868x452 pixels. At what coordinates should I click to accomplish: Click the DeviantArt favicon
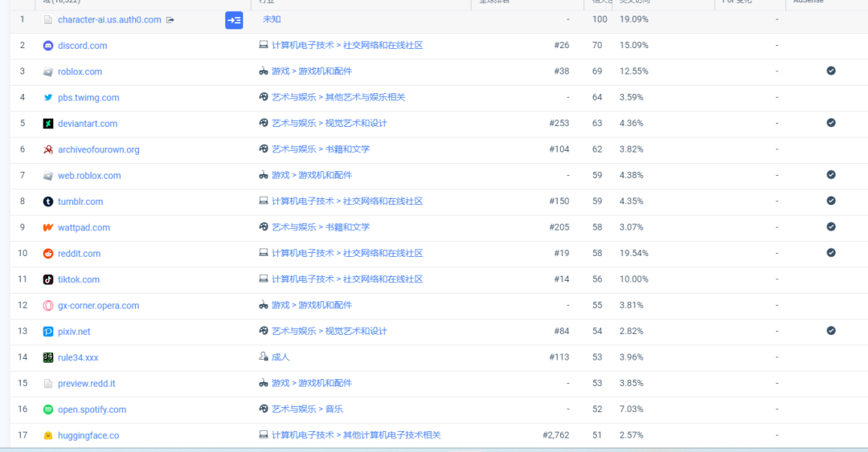pyautogui.click(x=48, y=124)
